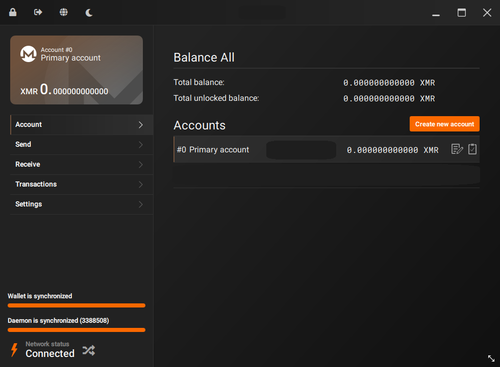
Task: Click the Balance All heading
Action: tap(204, 57)
